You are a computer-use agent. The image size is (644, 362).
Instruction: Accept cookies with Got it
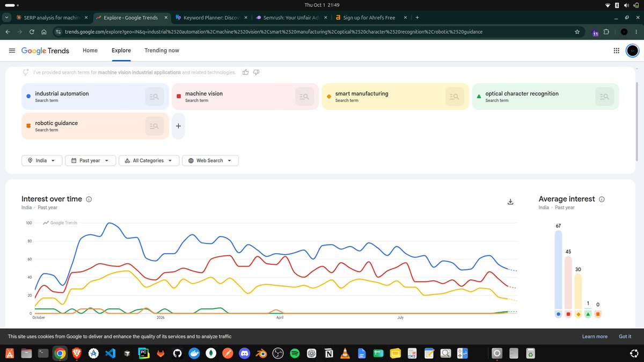click(625, 336)
